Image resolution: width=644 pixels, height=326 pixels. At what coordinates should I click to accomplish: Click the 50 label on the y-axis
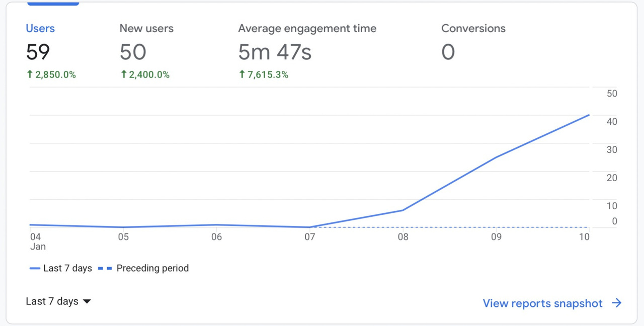[x=612, y=94]
